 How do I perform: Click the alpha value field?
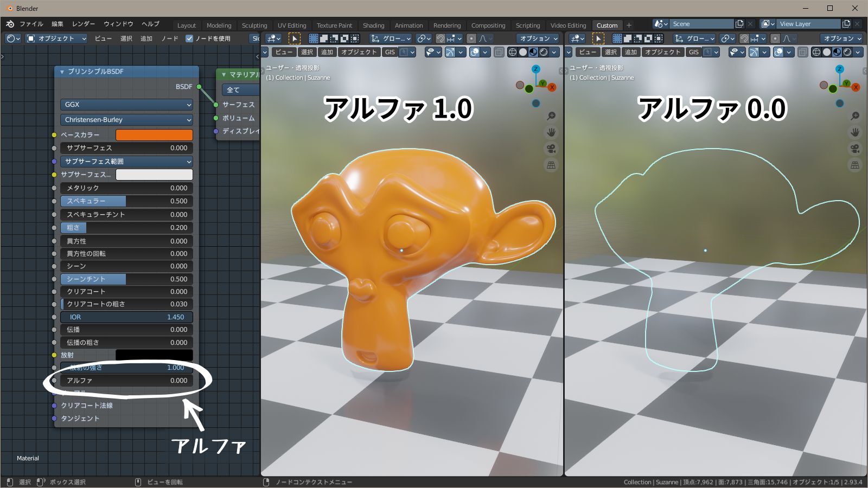click(x=126, y=381)
